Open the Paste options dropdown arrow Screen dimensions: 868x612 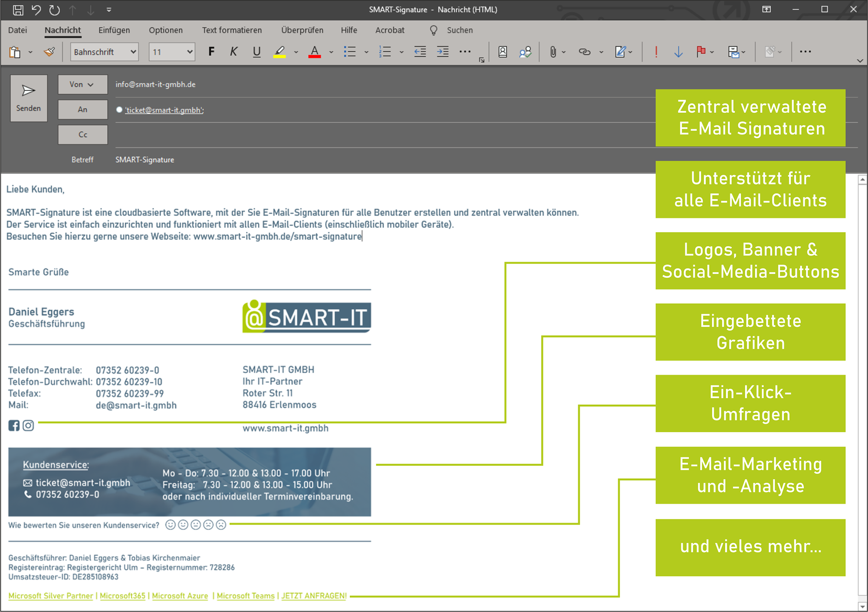pyautogui.click(x=30, y=53)
